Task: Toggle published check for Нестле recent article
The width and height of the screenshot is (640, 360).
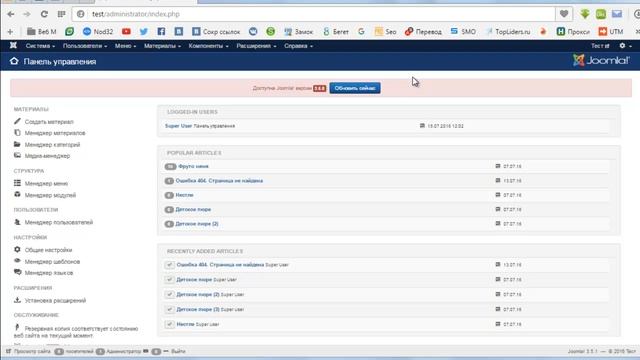Action: point(169,324)
